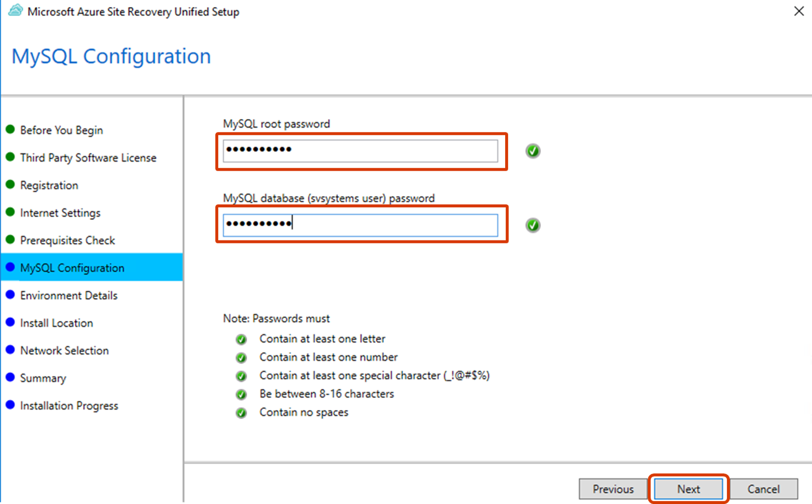Screen dimensions: 812x504
Task: Click the green bullet beside Prerequisites Check
Action: 10,240
